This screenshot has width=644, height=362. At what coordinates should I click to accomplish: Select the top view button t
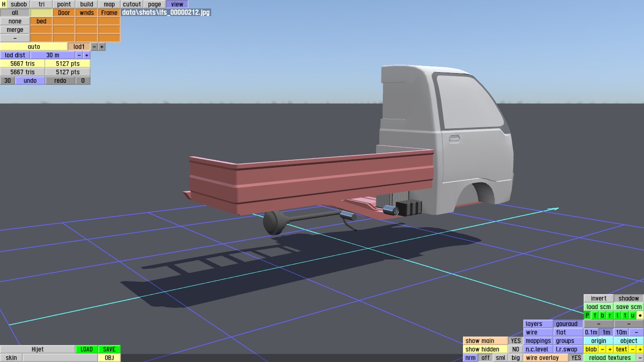(x=625, y=315)
